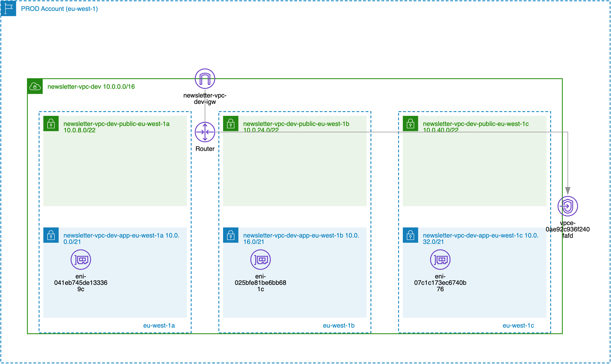Select network interface eni-041eb745de133369c icon

point(81,260)
